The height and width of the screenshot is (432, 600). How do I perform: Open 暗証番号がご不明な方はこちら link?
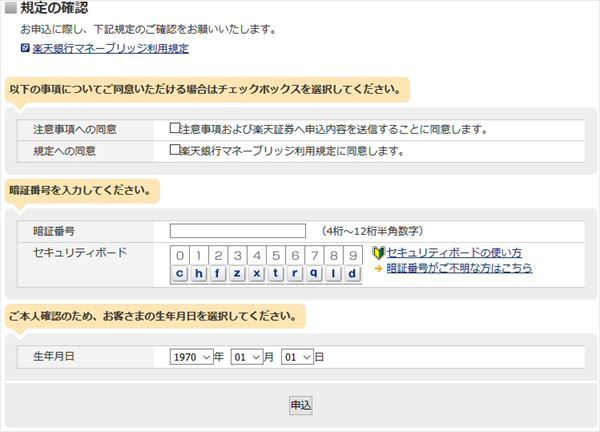[x=459, y=268]
